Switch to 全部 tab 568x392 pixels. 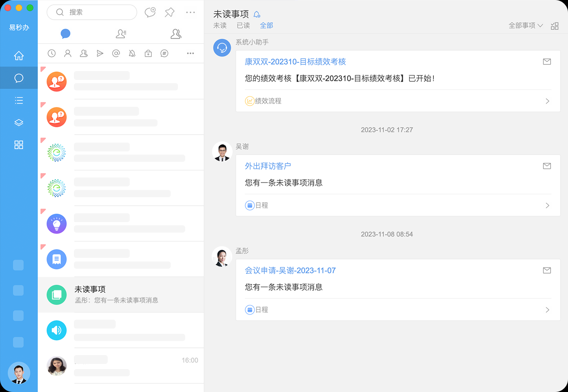tap(266, 25)
